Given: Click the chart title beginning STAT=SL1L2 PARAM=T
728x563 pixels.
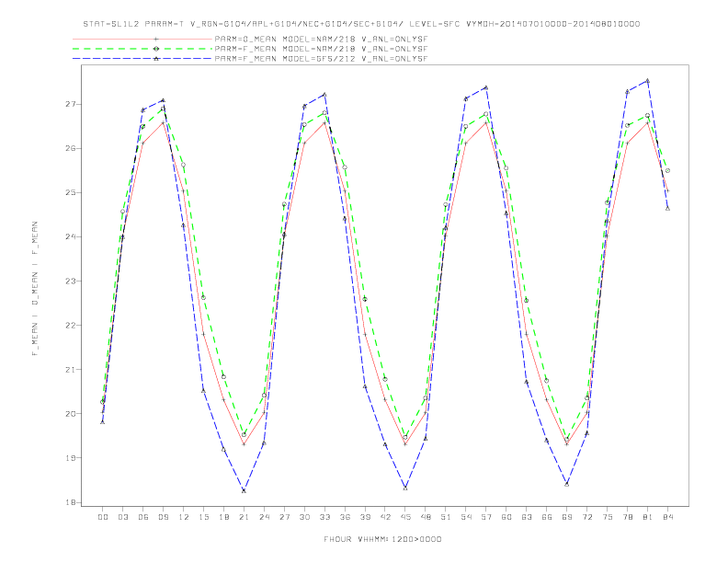Looking at the screenshot, I should (x=361, y=24).
